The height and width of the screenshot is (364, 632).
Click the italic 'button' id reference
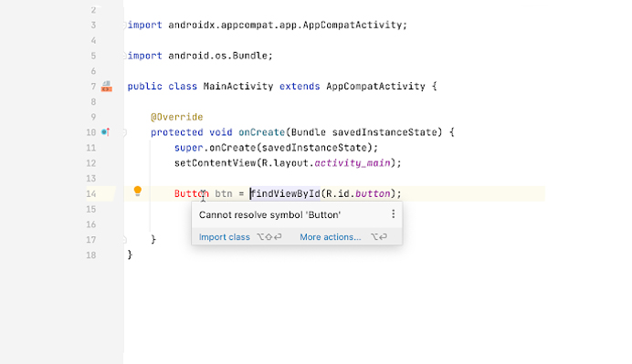373,193
